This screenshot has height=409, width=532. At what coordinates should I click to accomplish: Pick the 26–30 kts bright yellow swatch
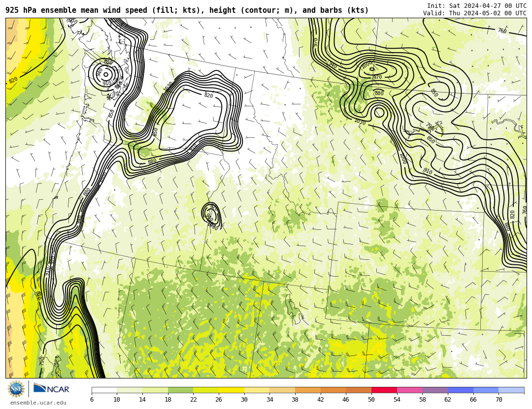click(232, 390)
